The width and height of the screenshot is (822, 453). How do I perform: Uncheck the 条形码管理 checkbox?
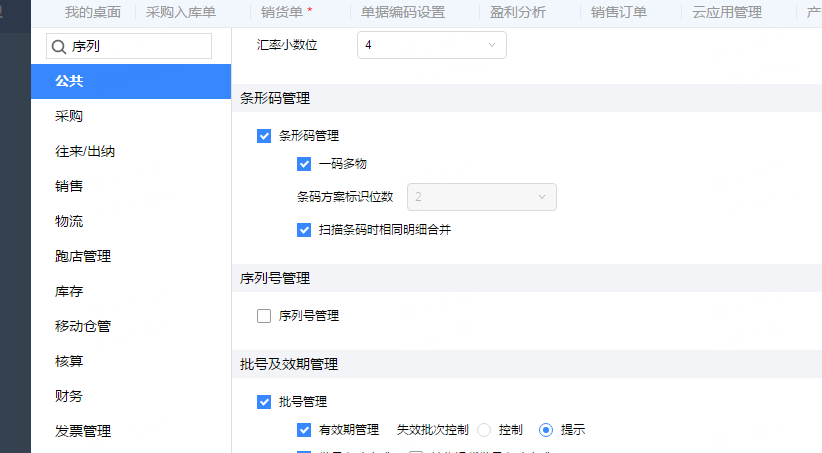point(264,136)
